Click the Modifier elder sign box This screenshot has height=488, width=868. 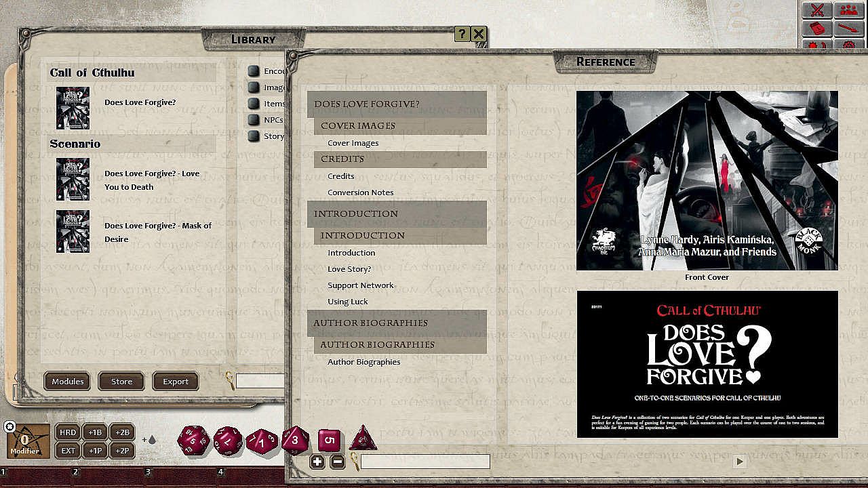28,441
